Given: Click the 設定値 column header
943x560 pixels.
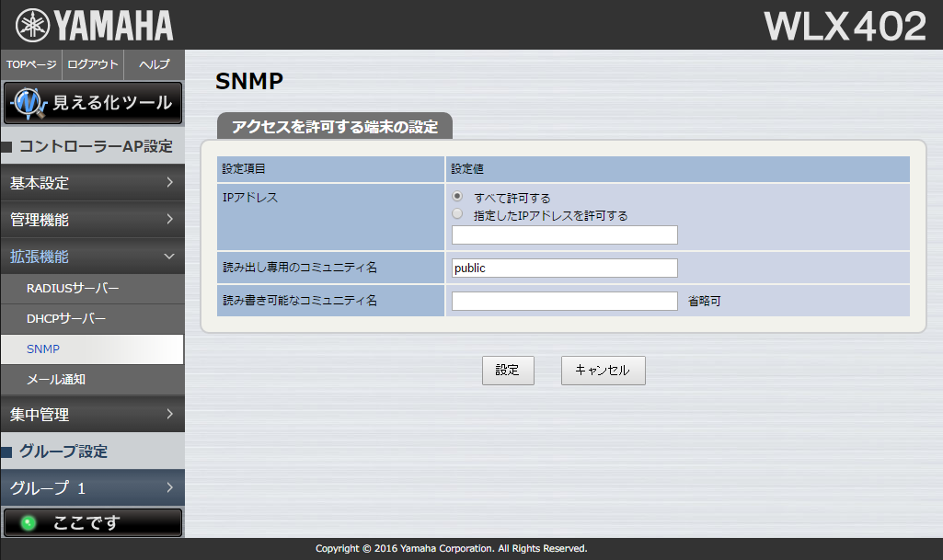Looking at the screenshot, I should pos(467,169).
